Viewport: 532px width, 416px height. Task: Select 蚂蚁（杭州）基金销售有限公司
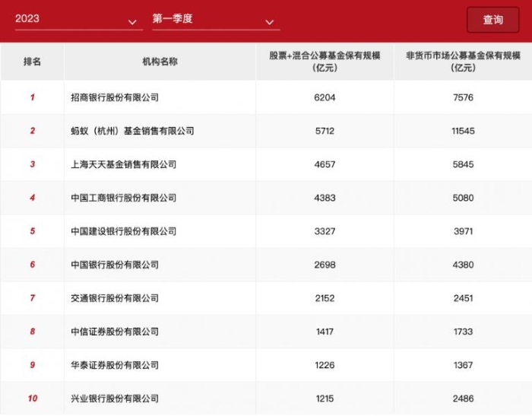tap(132, 131)
